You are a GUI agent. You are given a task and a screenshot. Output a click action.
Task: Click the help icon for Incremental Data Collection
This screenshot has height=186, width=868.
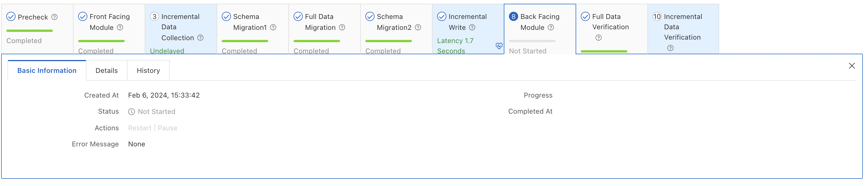[200, 38]
